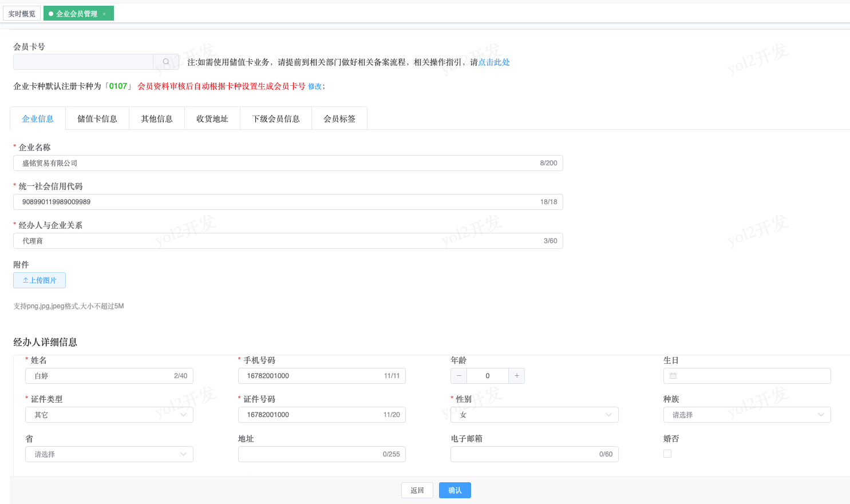Expand the 省 dropdown
Screen dimensions: 850x504
pyautogui.click(x=109, y=454)
